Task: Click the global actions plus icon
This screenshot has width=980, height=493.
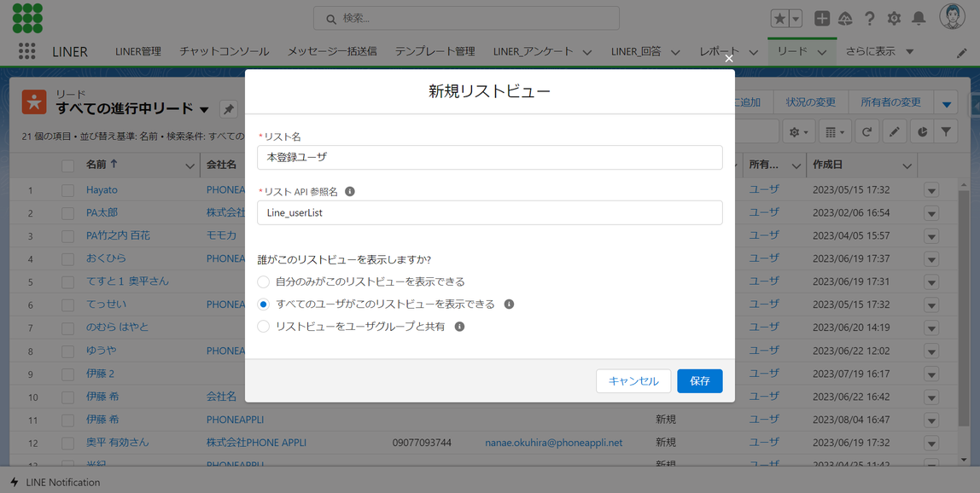Action: click(822, 19)
